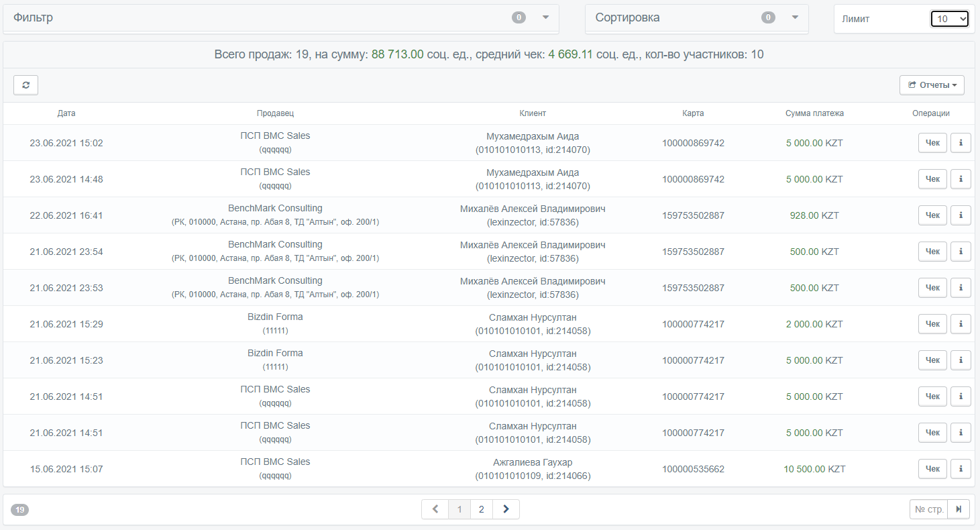980x530 pixels.
Task: Jump to last page icon
Action: click(x=959, y=509)
